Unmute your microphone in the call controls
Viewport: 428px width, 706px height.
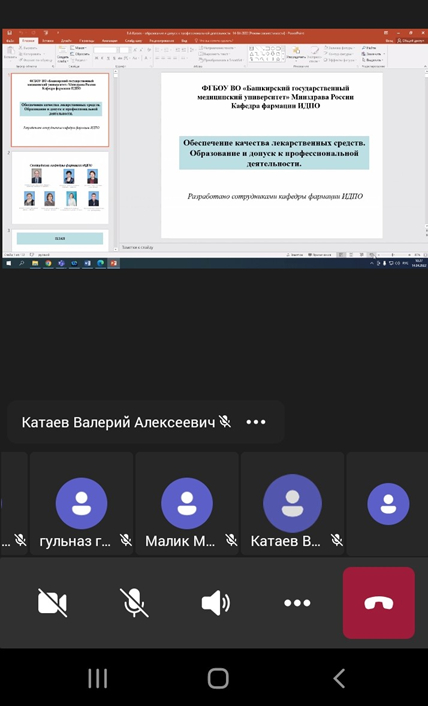[134, 602]
